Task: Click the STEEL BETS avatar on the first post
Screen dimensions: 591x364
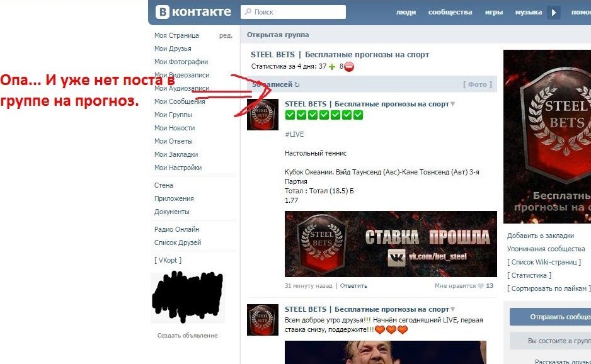Action: point(263,115)
